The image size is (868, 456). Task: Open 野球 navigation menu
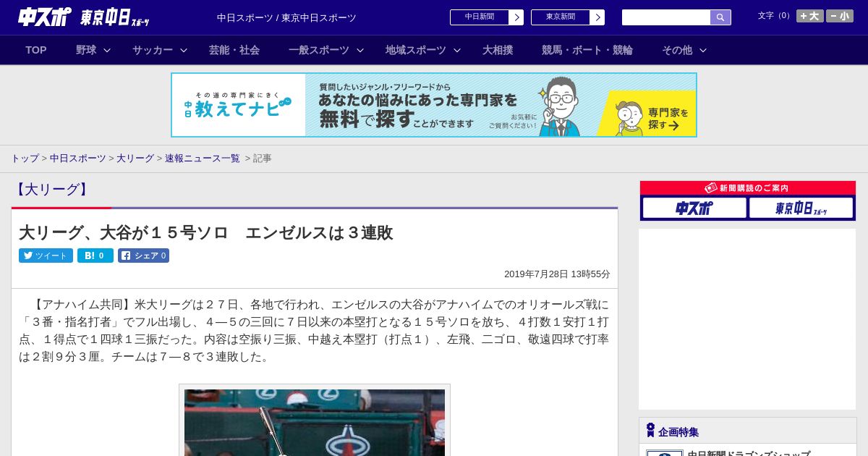[86, 50]
